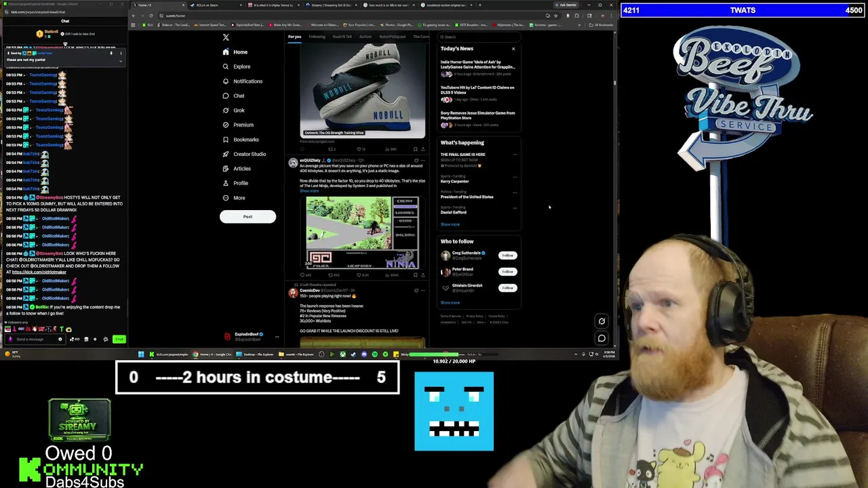
Task: Click the Ask Gemini button
Action: (x=568, y=5)
